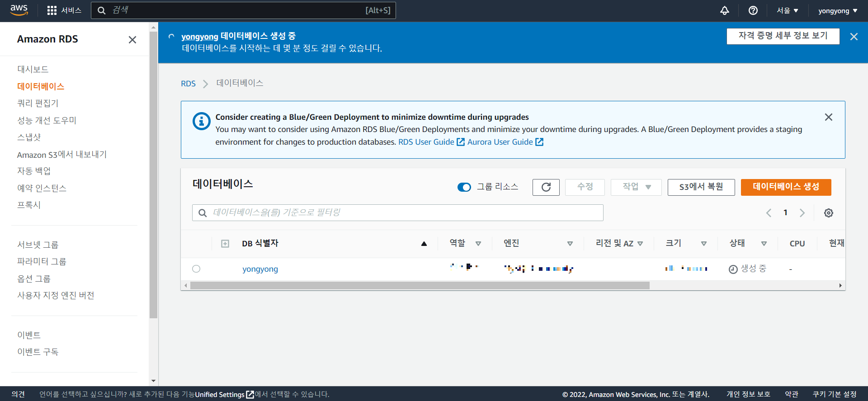The width and height of the screenshot is (868, 401).
Task: Open the 작업 actions dropdown
Action: tap(636, 187)
